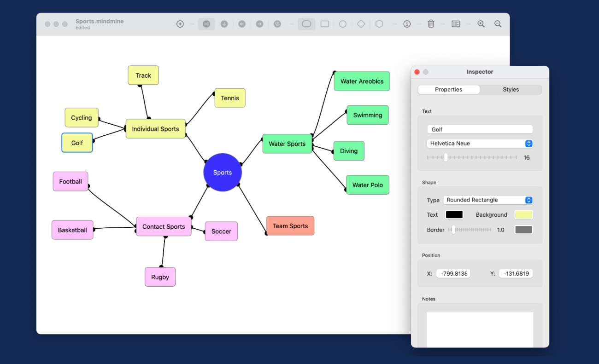
Task: Switch to the Properties tab
Action: point(448,90)
